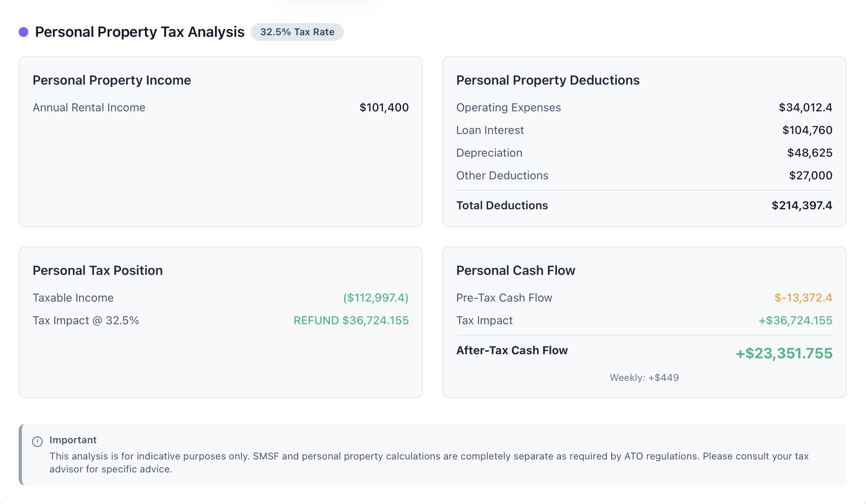
Task: Click the Operating Expenses amount
Action: pyautogui.click(x=805, y=107)
